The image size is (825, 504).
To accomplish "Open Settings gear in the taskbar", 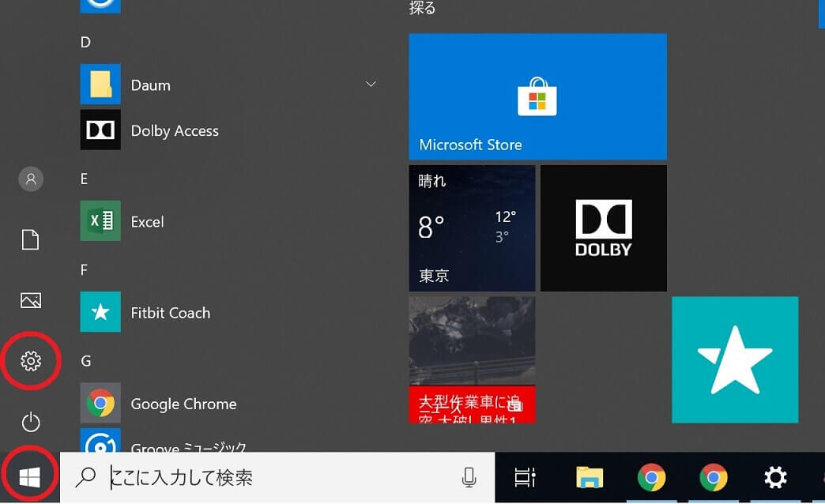I will point(775,478).
